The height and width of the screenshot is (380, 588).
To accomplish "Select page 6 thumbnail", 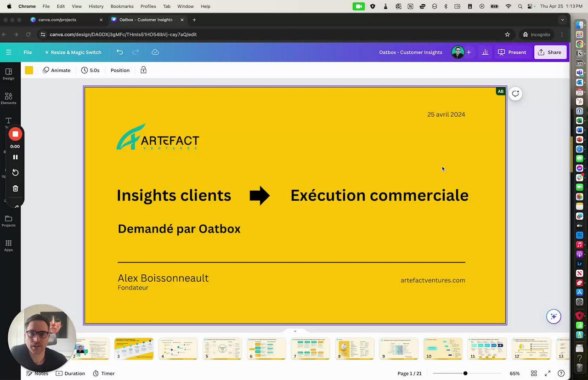I will (266, 349).
